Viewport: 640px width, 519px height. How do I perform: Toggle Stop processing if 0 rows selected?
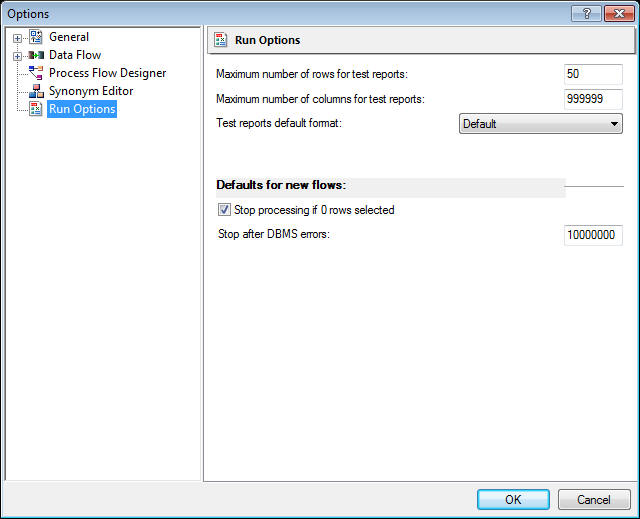coord(224,210)
